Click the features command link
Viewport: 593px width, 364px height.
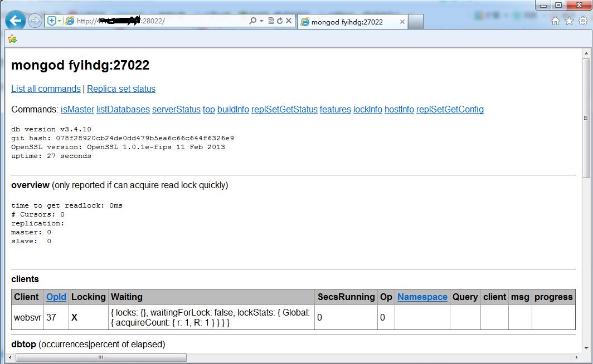336,110
